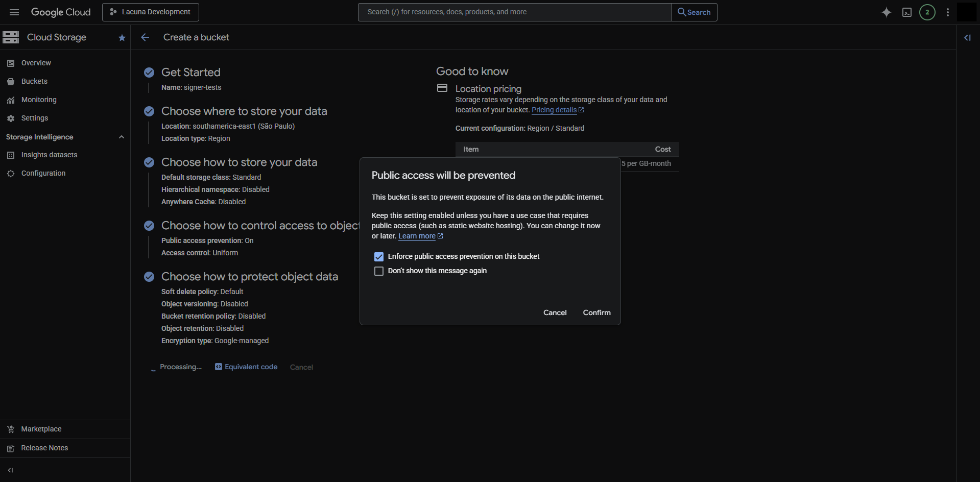Open Insights datasets page
Screen dimensions: 980x482
[49, 155]
